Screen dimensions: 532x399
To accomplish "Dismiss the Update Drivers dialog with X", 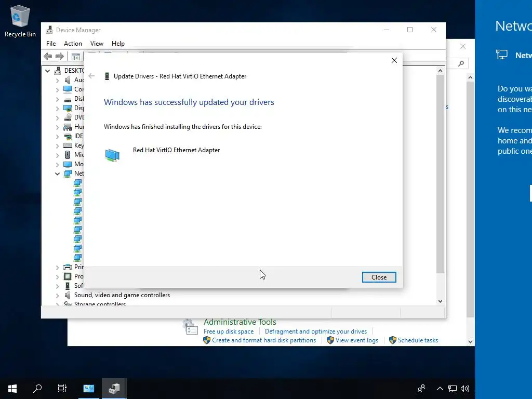I will click(394, 60).
